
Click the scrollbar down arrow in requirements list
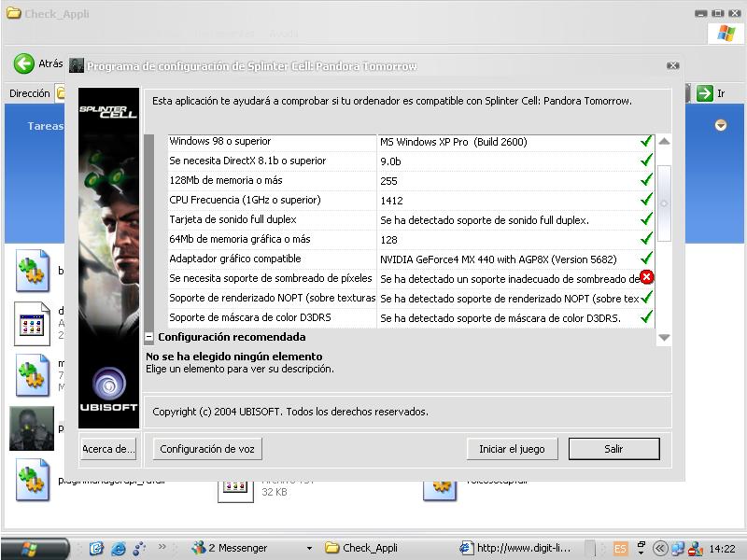[x=664, y=338]
